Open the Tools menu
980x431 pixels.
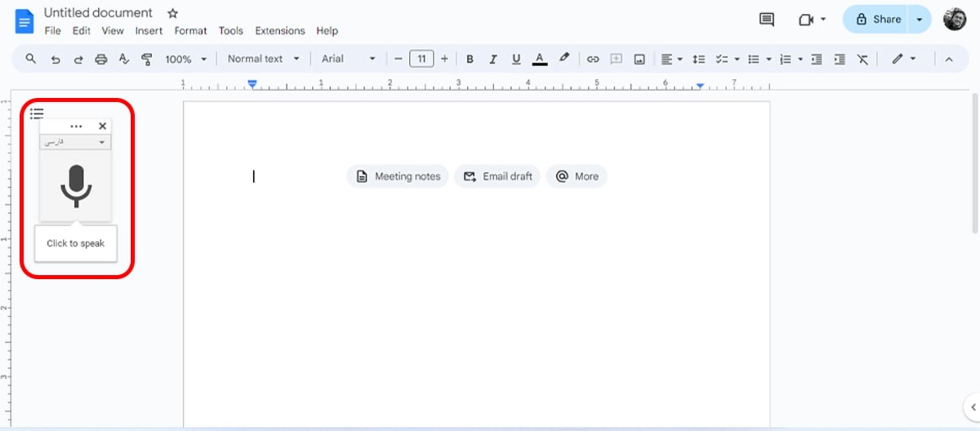point(231,31)
